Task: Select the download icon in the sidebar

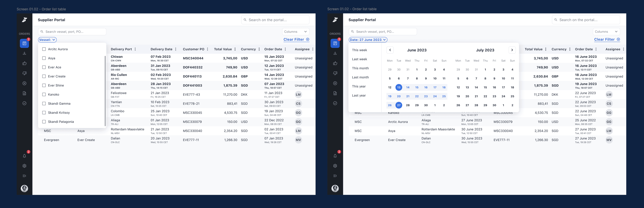Action: coord(24,53)
